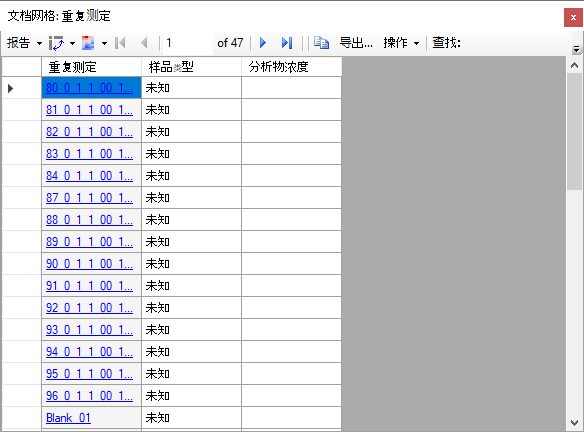Click the copy pages icon
Screen dimensions: 584x432
click(x=321, y=43)
